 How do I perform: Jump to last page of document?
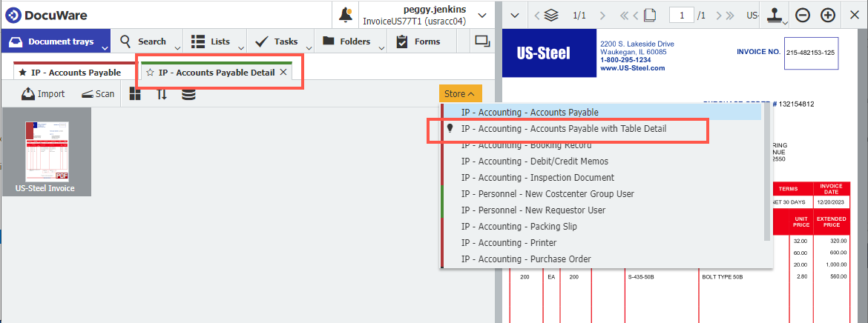click(729, 16)
